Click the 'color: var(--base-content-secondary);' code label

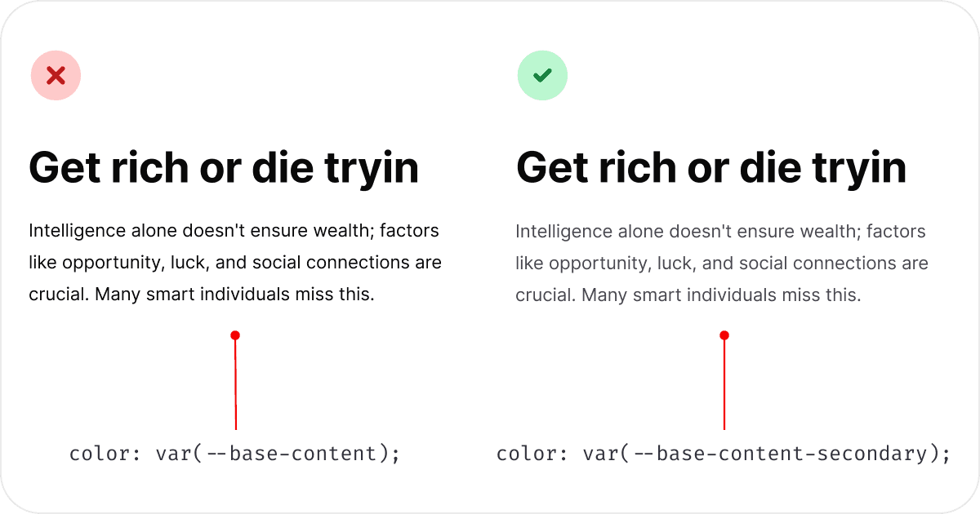[x=724, y=453]
